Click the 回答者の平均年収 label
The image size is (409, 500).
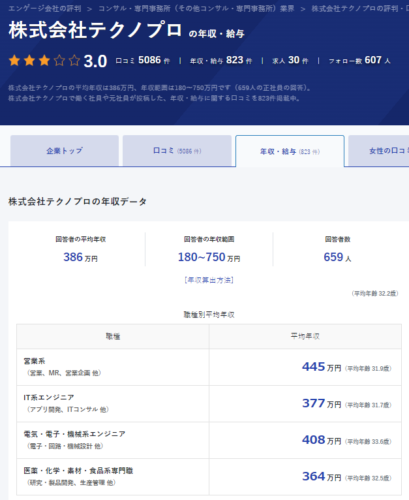pos(80,239)
